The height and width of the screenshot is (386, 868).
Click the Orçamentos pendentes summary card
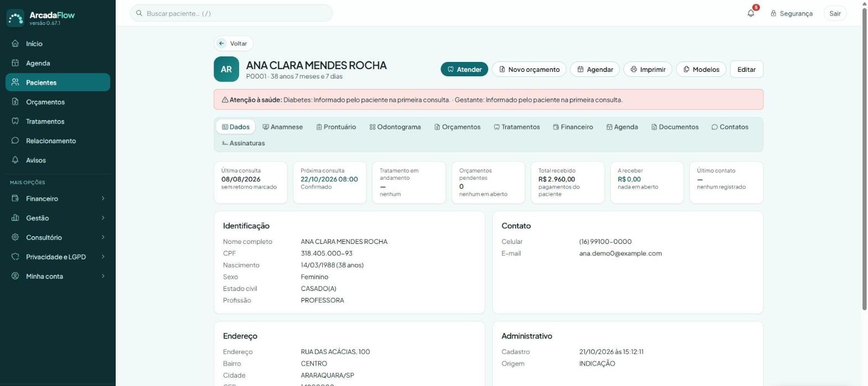tap(488, 182)
